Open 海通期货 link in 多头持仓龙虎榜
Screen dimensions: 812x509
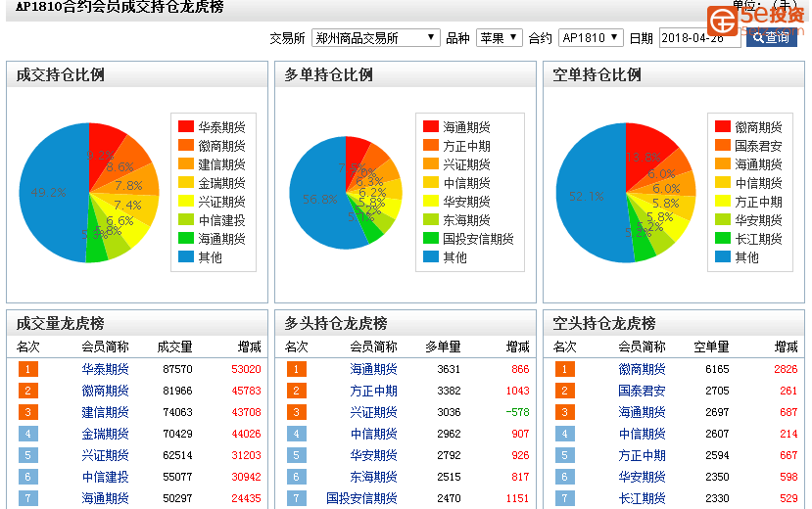373,369
